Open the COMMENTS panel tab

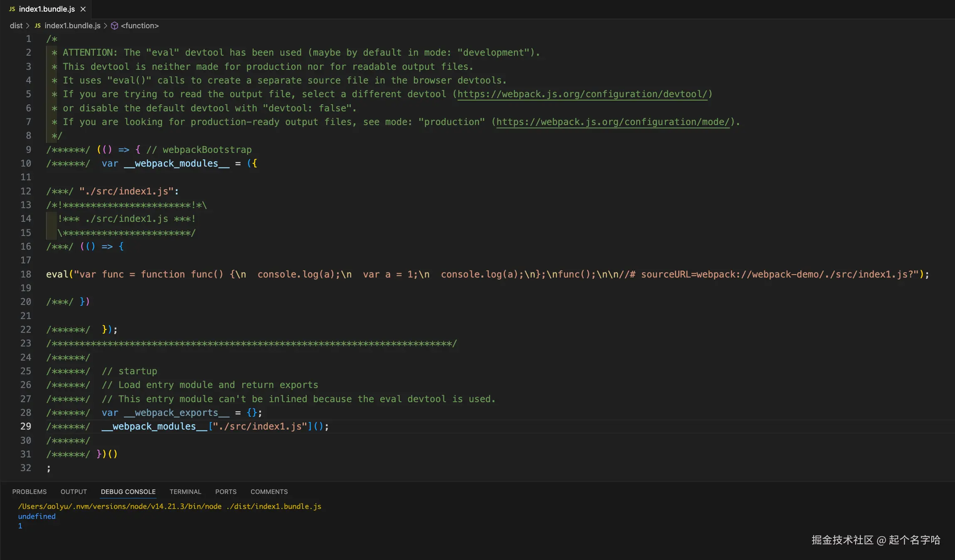[269, 491]
